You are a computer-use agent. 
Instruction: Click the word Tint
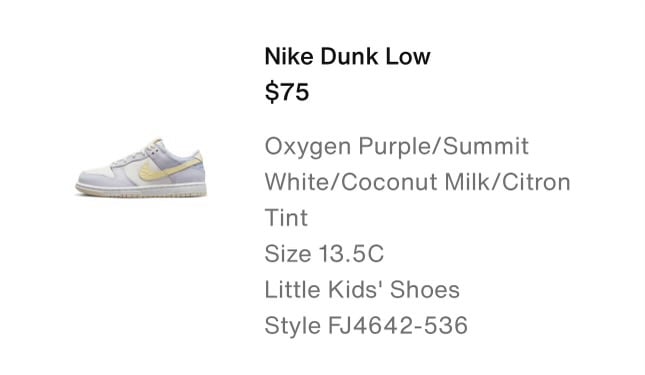pyautogui.click(x=286, y=218)
